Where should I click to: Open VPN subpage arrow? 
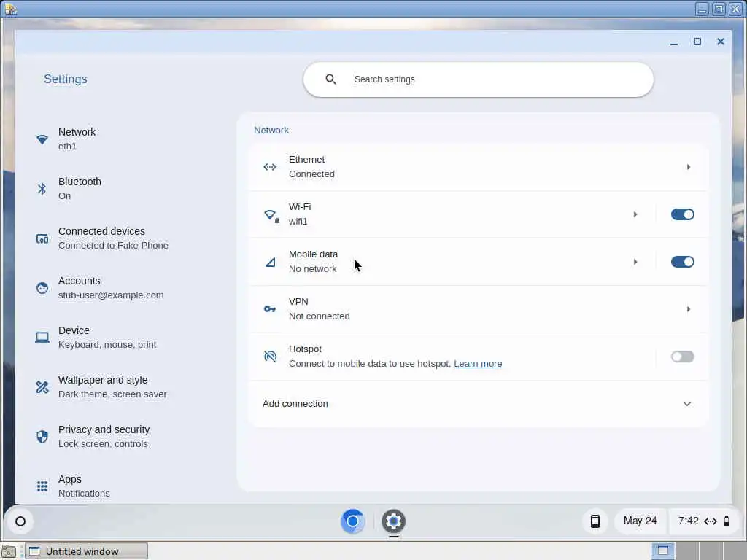click(x=689, y=309)
